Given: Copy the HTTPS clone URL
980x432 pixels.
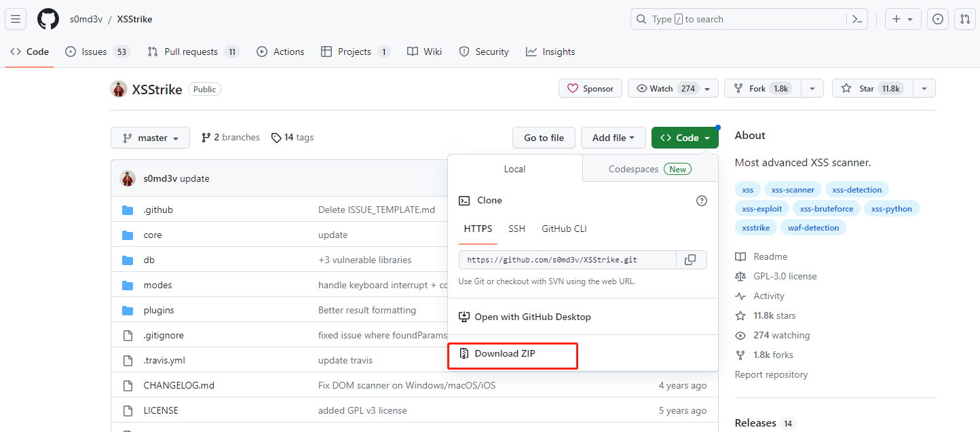Looking at the screenshot, I should click(691, 260).
